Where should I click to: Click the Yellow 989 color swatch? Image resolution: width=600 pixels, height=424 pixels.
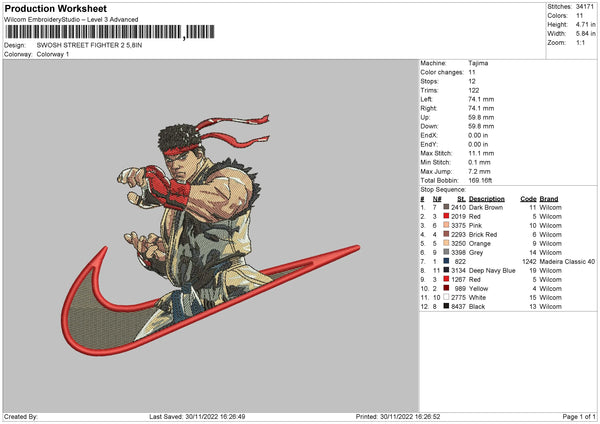click(446, 288)
